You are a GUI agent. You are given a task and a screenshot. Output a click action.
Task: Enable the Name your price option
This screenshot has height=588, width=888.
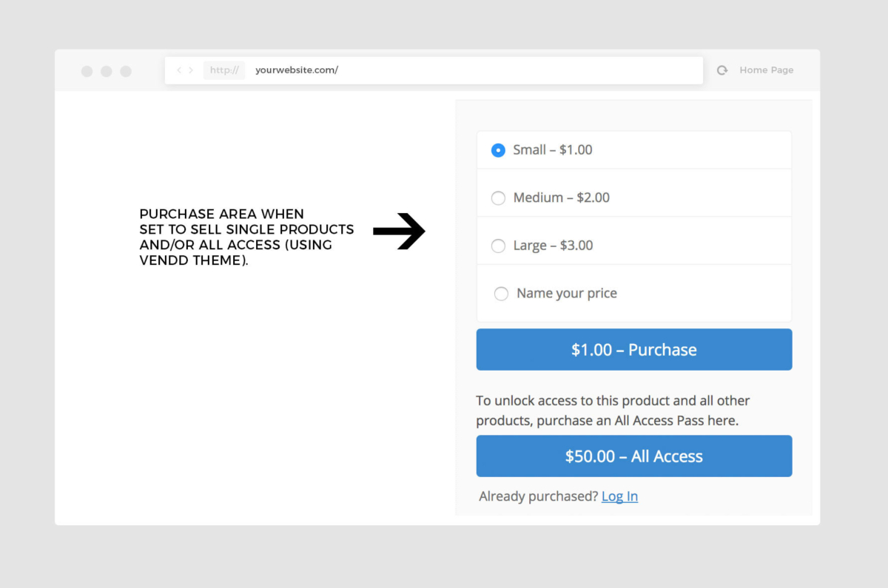(501, 294)
